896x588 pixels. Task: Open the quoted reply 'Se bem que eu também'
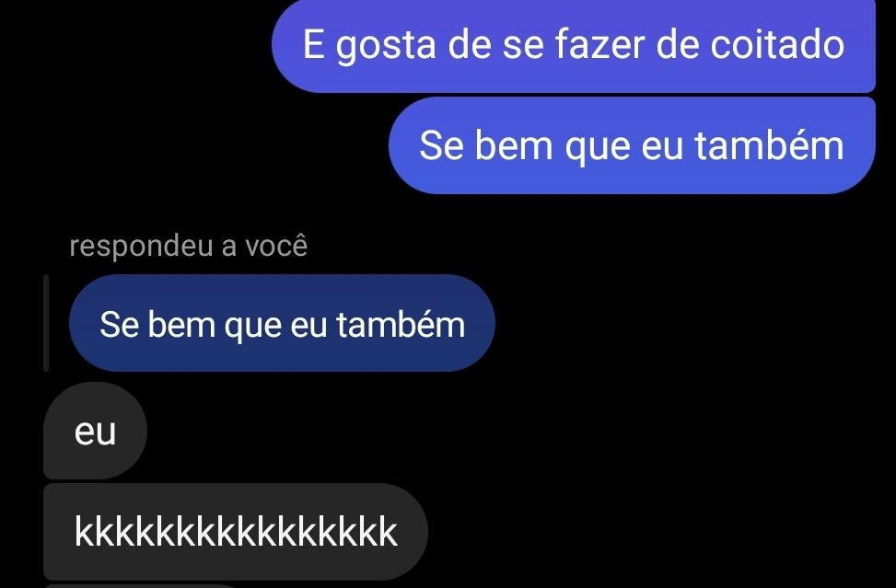tap(283, 323)
